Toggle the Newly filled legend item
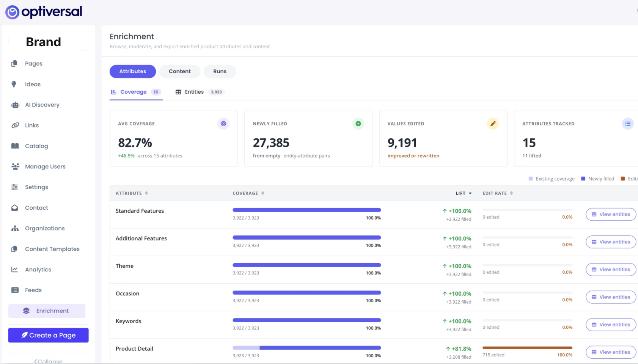 (x=598, y=179)
